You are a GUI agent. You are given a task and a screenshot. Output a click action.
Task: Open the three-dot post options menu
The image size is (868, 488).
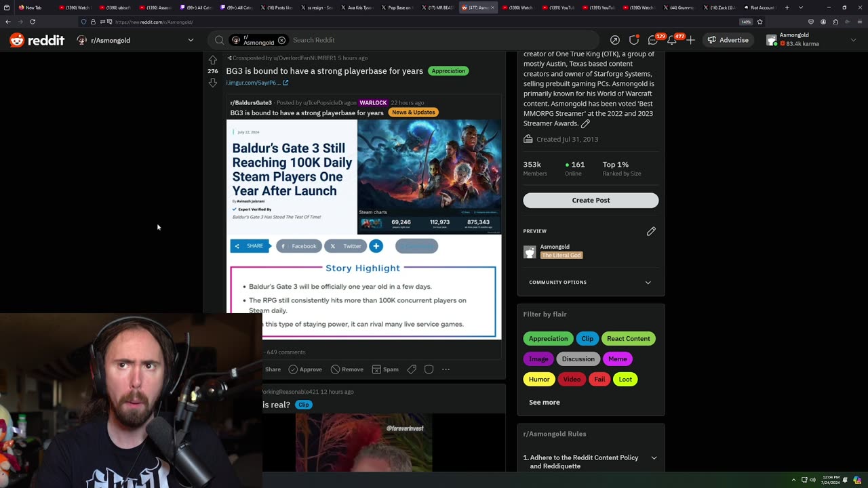click(446, 369)
